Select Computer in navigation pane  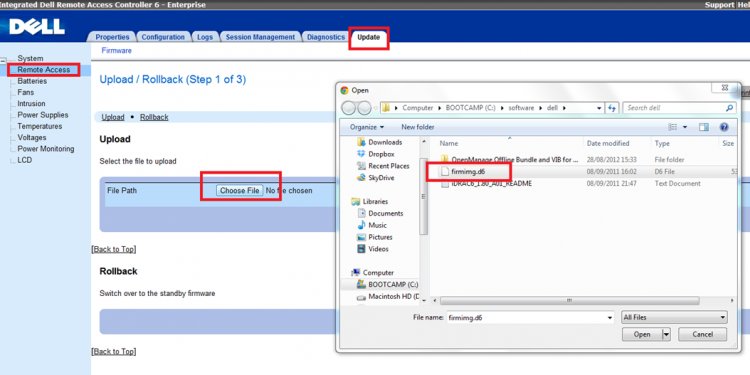[x=373, y=273]
